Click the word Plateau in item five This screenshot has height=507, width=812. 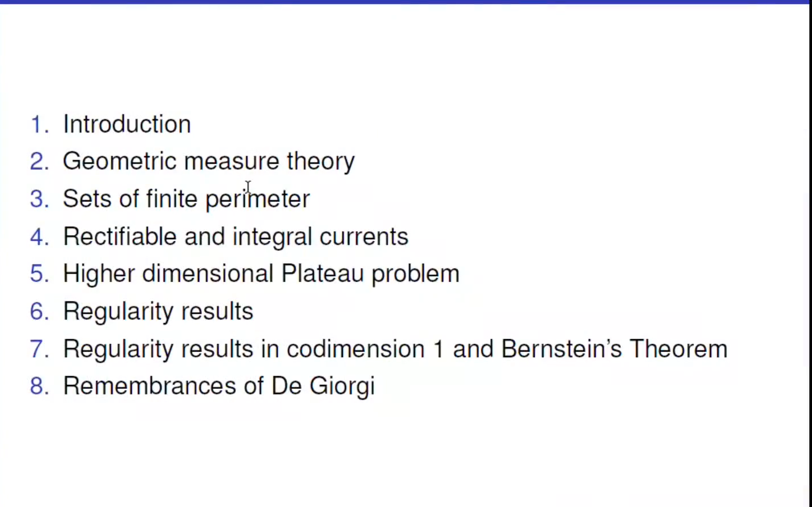[x=322, y=274]
